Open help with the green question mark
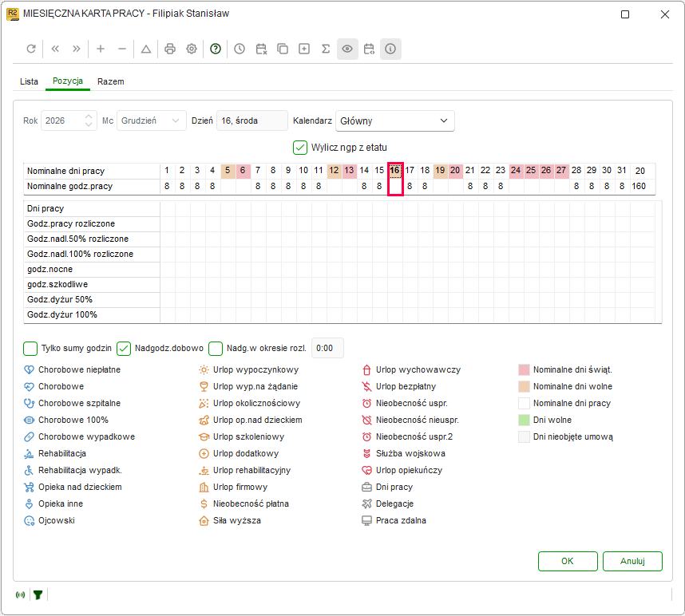685x616 pixels. tap(216, 49)
